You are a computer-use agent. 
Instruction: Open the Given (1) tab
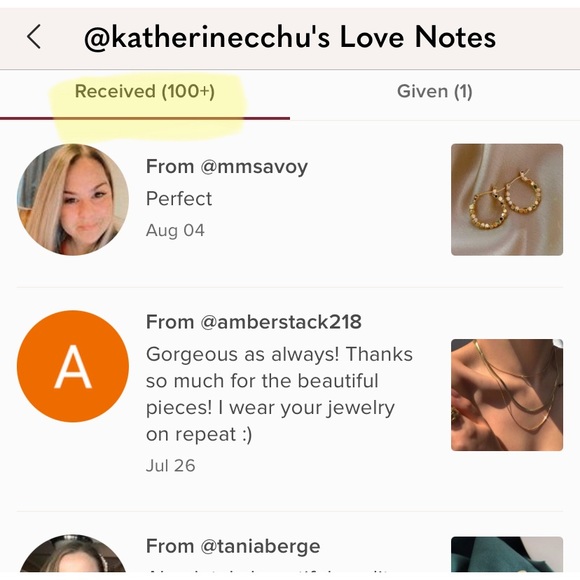click(435, 91)
